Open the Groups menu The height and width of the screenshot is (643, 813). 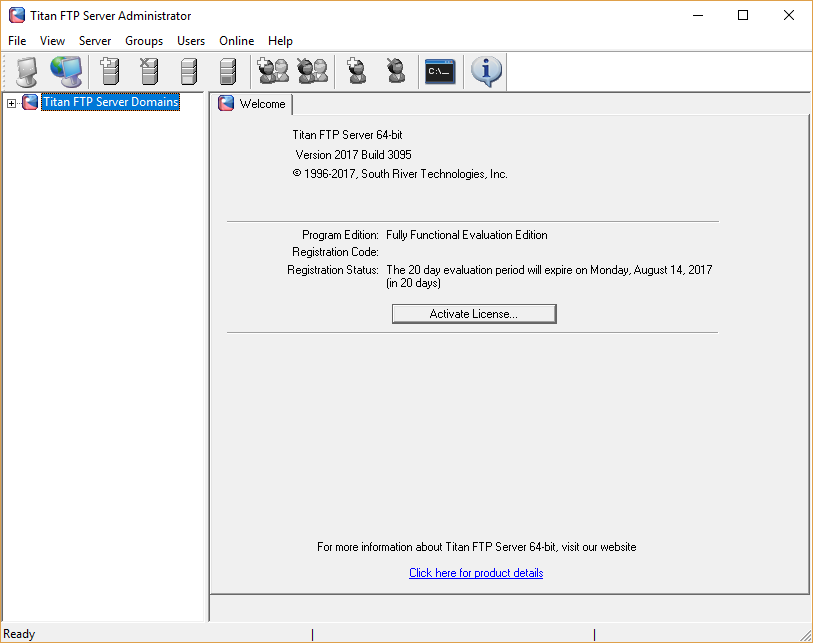click(x=144, y=40)
